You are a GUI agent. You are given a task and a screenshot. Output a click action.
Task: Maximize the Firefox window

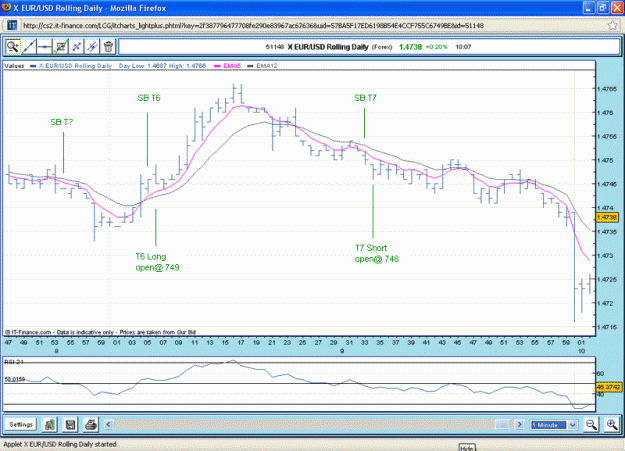pyautogui.click(x=603, y=7)
